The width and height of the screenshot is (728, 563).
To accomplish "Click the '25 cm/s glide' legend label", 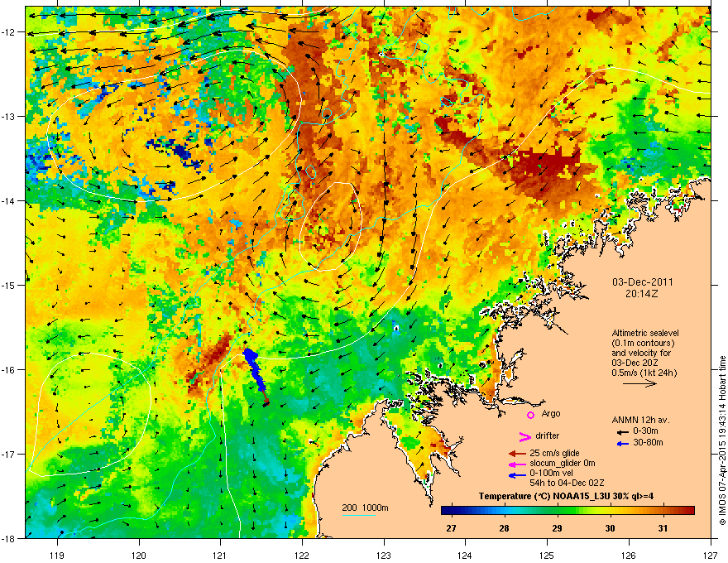I will tap(554, 453).
